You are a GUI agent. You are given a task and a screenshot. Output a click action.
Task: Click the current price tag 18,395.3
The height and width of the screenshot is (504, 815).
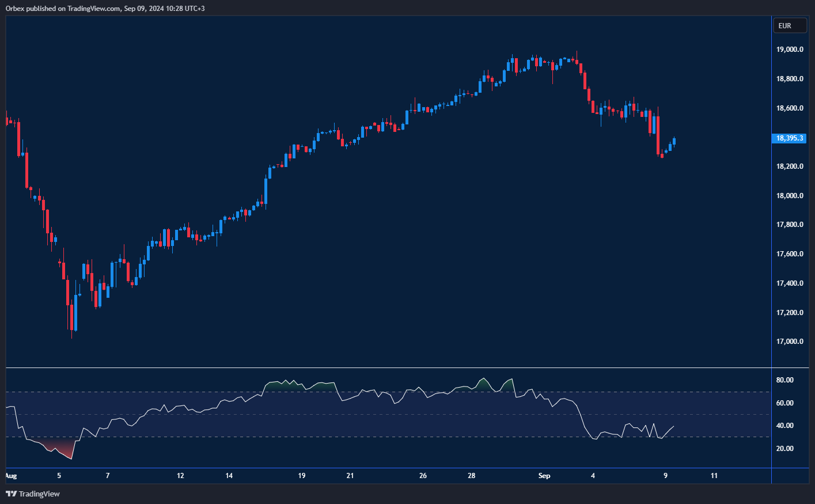click(x=789, y=138)
